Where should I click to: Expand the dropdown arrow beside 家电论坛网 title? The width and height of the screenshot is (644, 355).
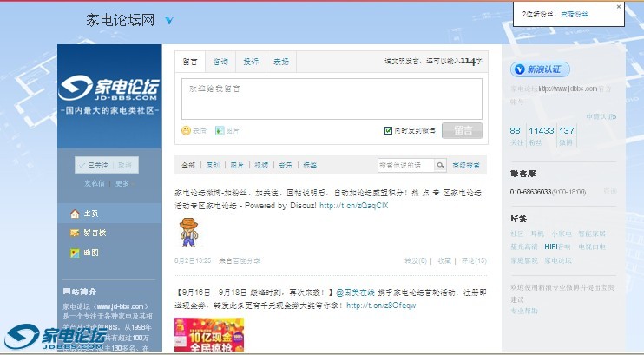[169, 21]
